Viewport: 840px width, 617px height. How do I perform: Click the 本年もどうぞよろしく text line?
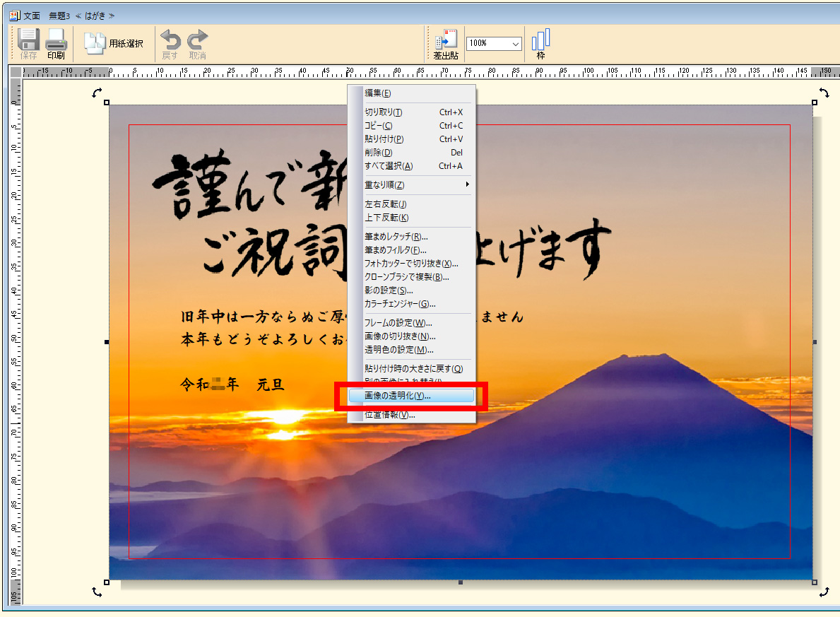(x=263, y=339)
